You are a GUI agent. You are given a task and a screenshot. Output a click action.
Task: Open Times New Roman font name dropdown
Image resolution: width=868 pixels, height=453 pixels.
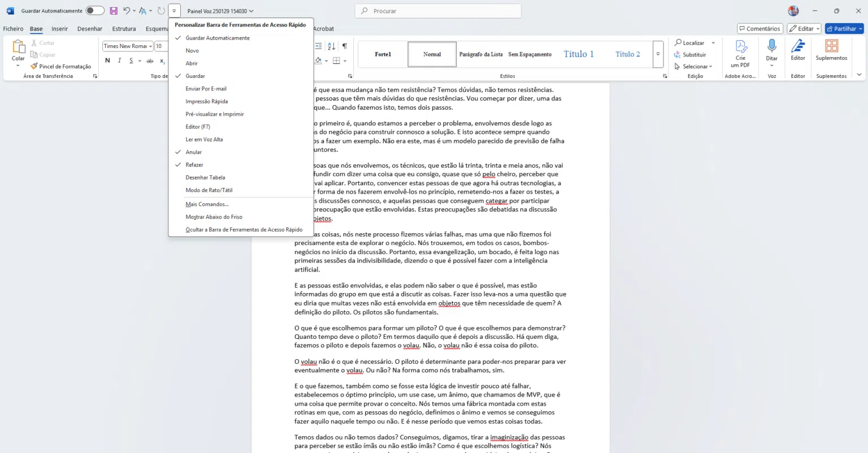151,46
